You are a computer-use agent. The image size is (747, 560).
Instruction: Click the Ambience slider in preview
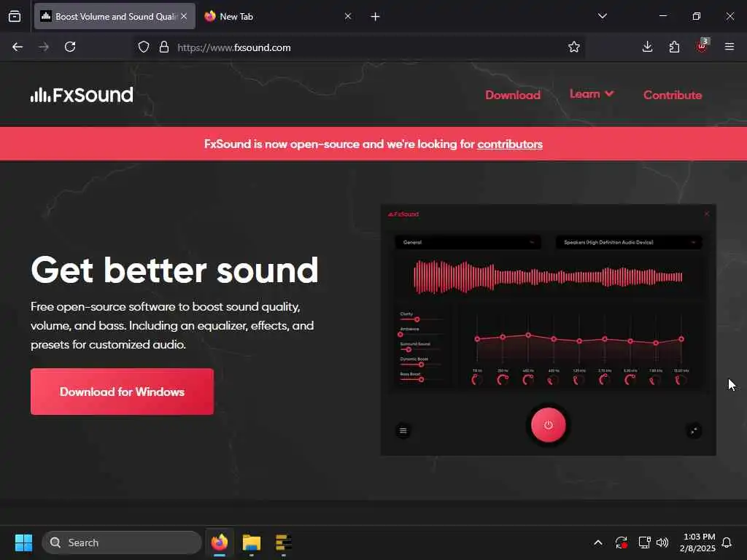tap(421, 334)
